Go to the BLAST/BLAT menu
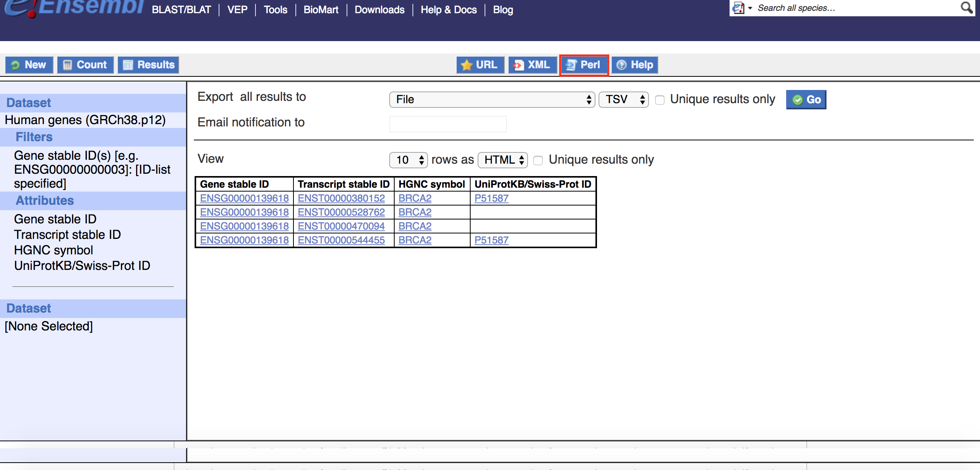Screen dimensions: 980x470 [x=181, y=10]
